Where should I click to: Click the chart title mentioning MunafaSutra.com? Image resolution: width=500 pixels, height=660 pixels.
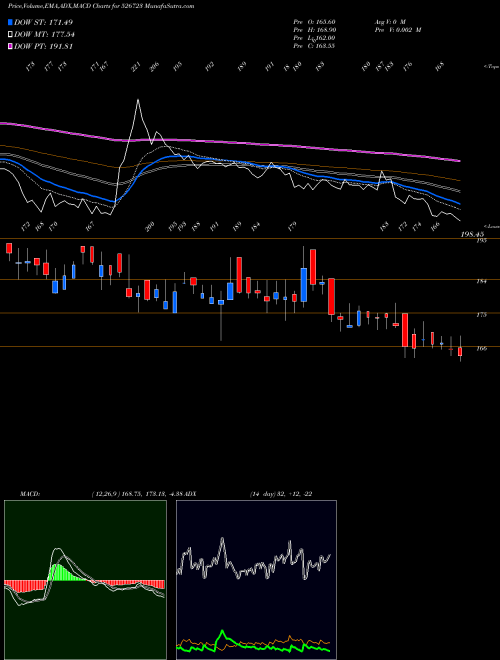[101, 6]
